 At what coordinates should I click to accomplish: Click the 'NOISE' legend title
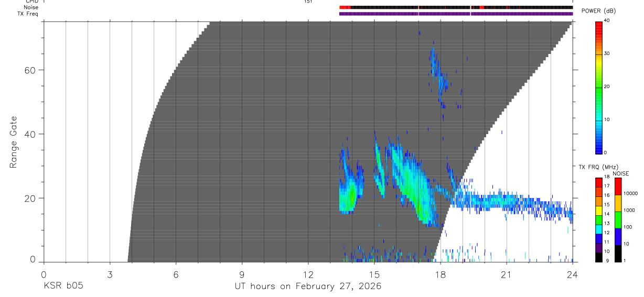click(x=620, y=173)
